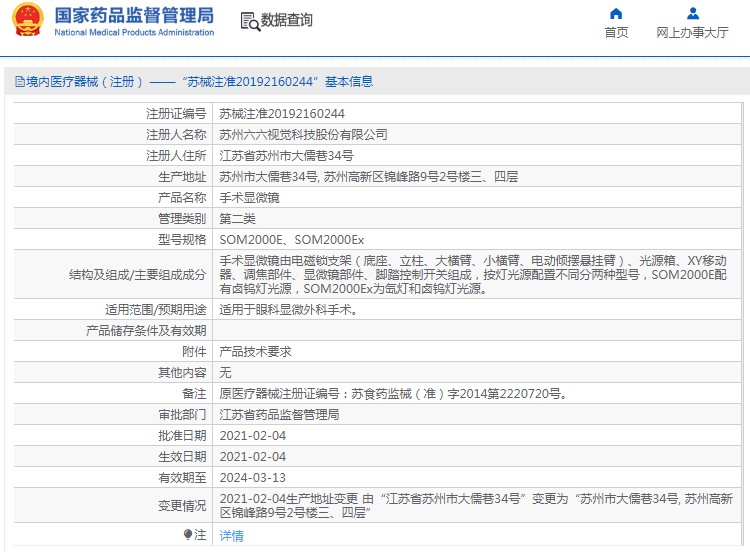This screenshot has width=750, height=552.
Task: Select registrant address 江苏省苏州市大儒巷34号
Action: [286, 156]
